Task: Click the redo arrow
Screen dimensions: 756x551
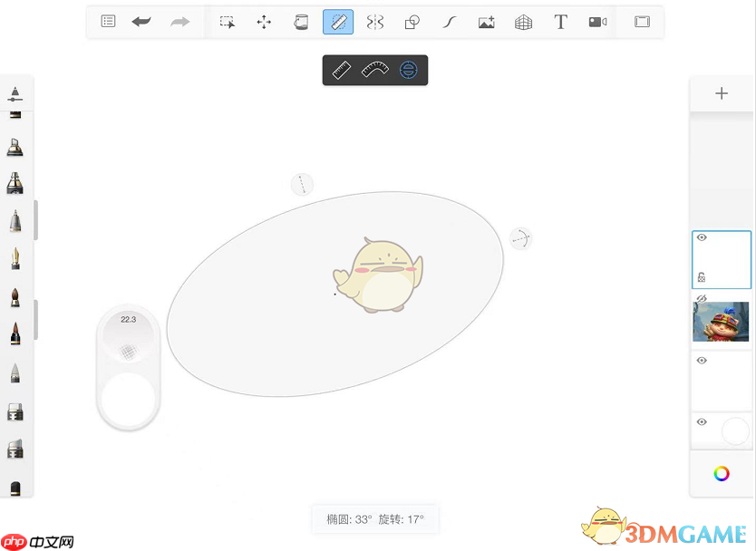Action: 180,22
